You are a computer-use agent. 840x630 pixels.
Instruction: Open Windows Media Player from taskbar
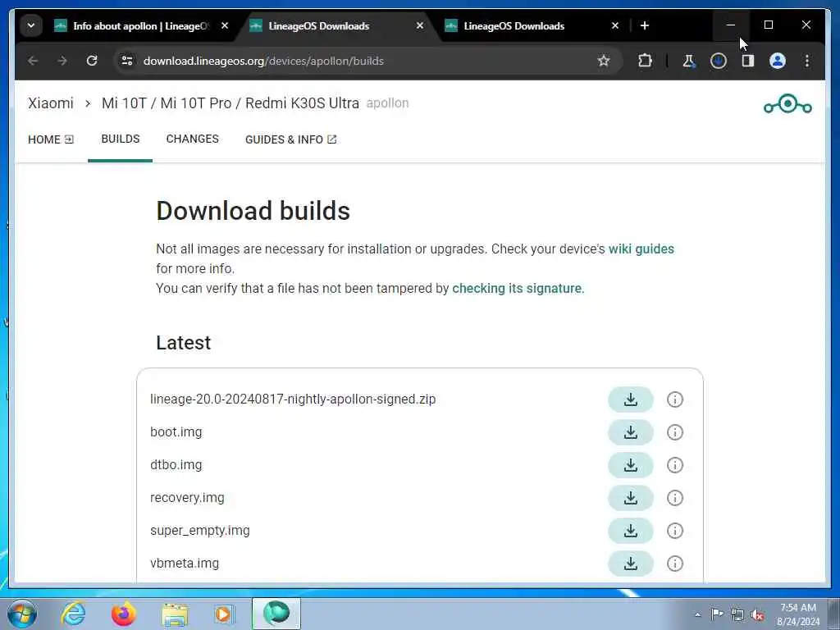click(x=224, y=614)
